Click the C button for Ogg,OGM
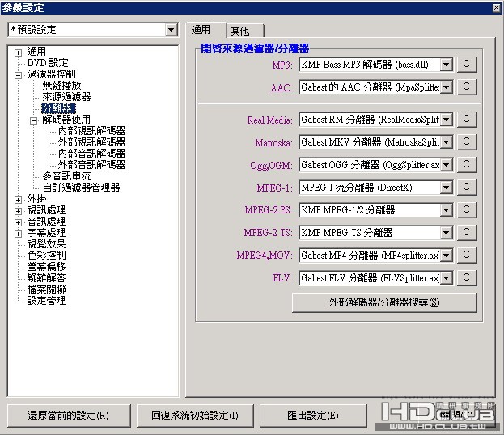This screenshot has width=504, height=435. (x=467, y=165)
